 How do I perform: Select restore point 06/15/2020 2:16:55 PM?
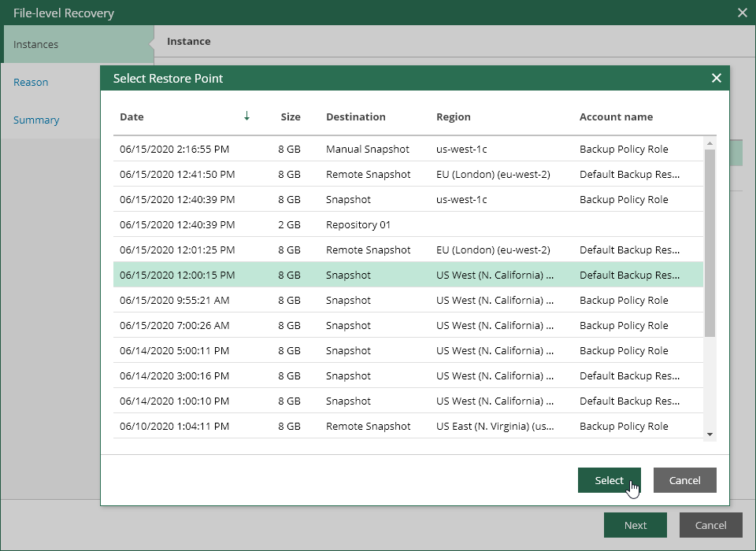[408, 149]
